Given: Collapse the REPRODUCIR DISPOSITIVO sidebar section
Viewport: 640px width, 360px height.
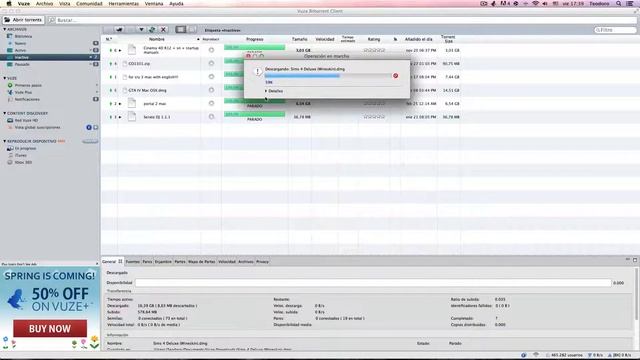Looking at the screenshot, I should point(4,141).
